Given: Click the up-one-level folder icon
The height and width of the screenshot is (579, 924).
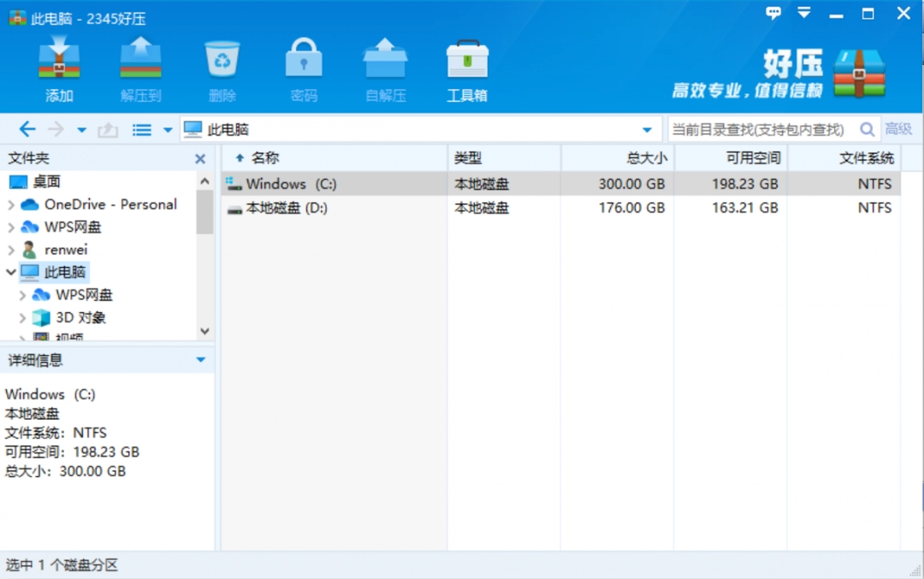Looking at the screenshot, I should [x=106, y=128].
